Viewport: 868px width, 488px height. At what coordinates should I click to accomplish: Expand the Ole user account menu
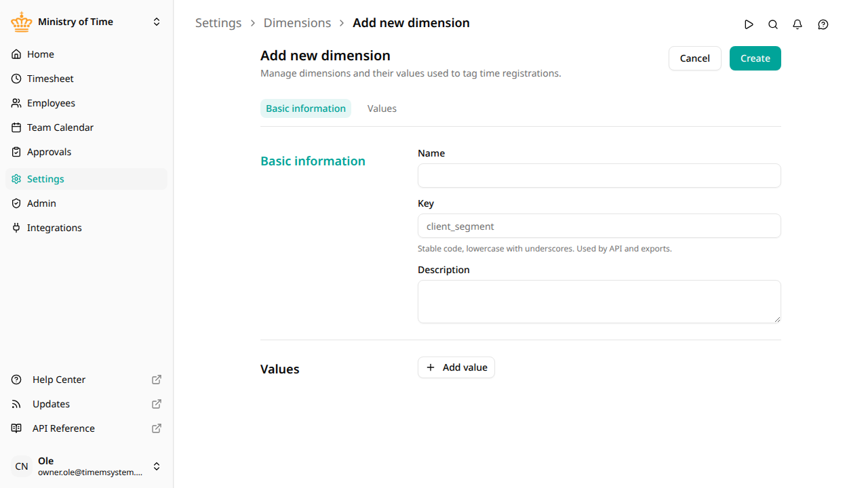coord(157,466)
